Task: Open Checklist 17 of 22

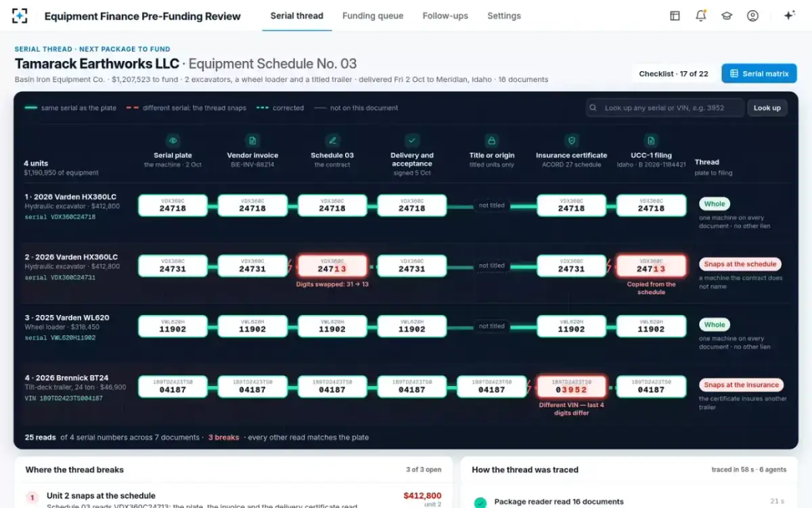Action: [x=673, y=74]
